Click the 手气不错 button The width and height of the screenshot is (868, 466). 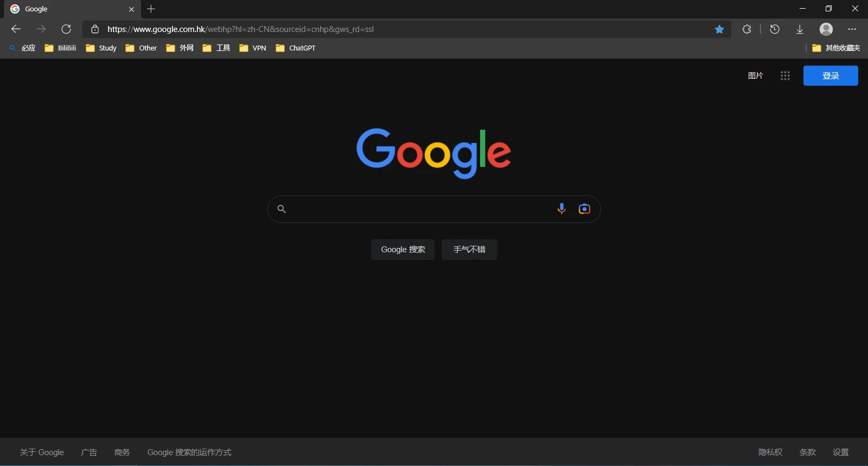(469, 250)
